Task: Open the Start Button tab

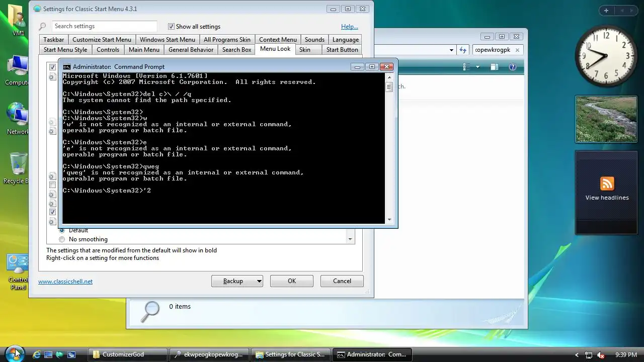Action: tap(342, 50)
